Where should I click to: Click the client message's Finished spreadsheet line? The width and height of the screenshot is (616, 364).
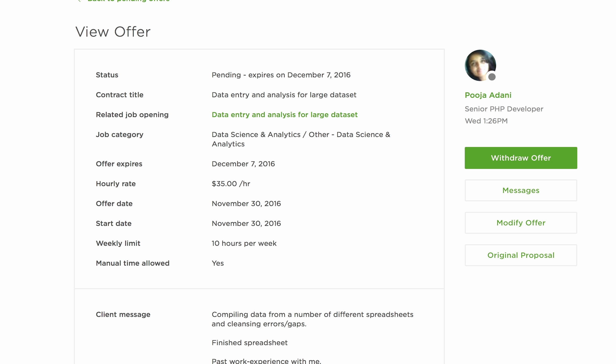249,343
